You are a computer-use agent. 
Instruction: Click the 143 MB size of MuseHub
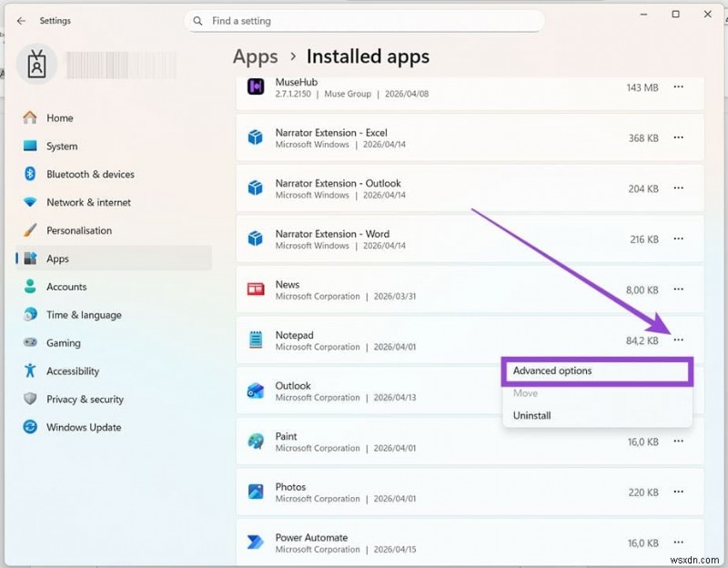click(642, 87)
